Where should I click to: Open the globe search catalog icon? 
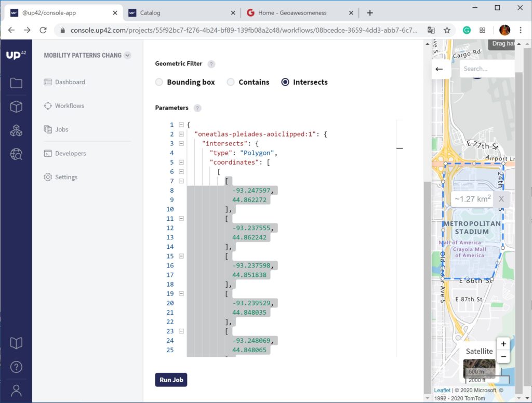coord(16,154)
